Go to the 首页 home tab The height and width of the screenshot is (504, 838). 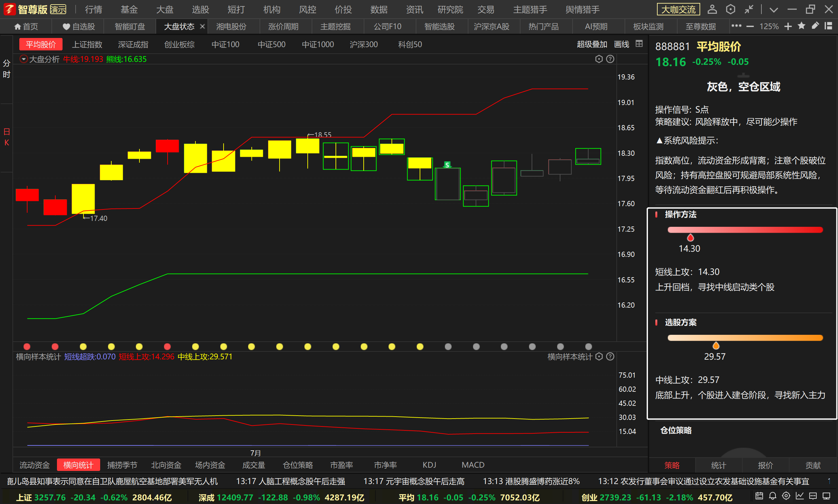point(26,27)
